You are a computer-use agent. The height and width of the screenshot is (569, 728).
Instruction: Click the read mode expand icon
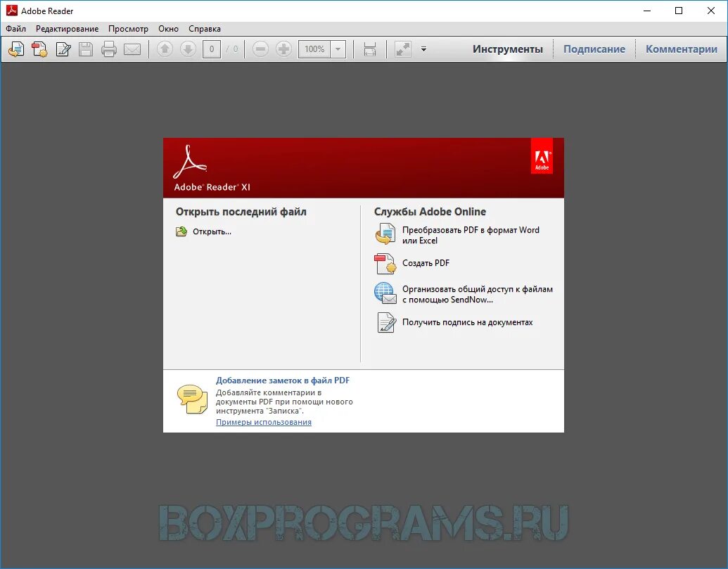402,49
